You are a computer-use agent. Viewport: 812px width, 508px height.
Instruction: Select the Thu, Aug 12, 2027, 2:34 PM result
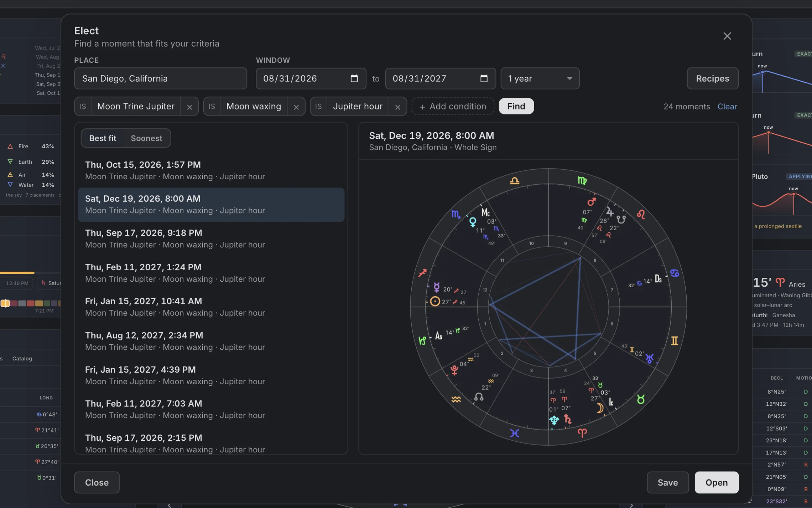click(211, 341)
